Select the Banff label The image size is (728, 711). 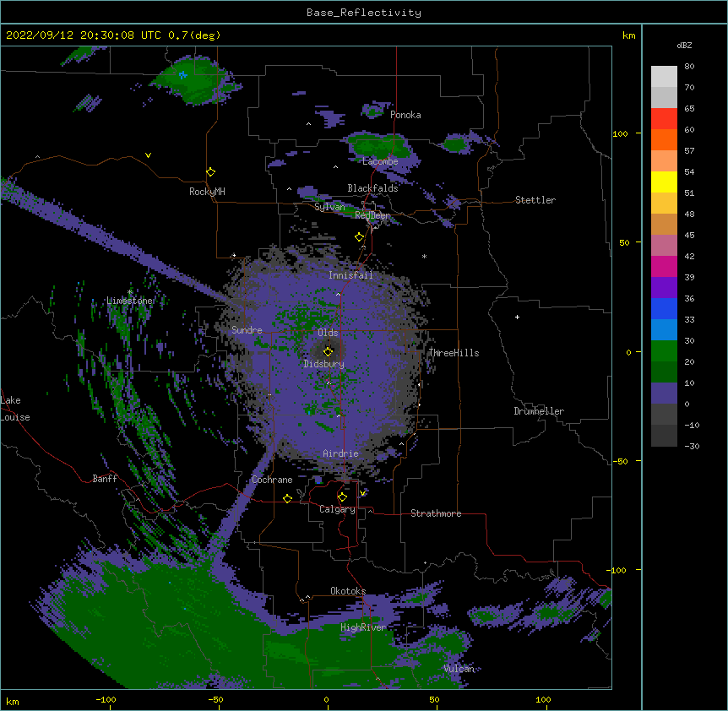105,479
